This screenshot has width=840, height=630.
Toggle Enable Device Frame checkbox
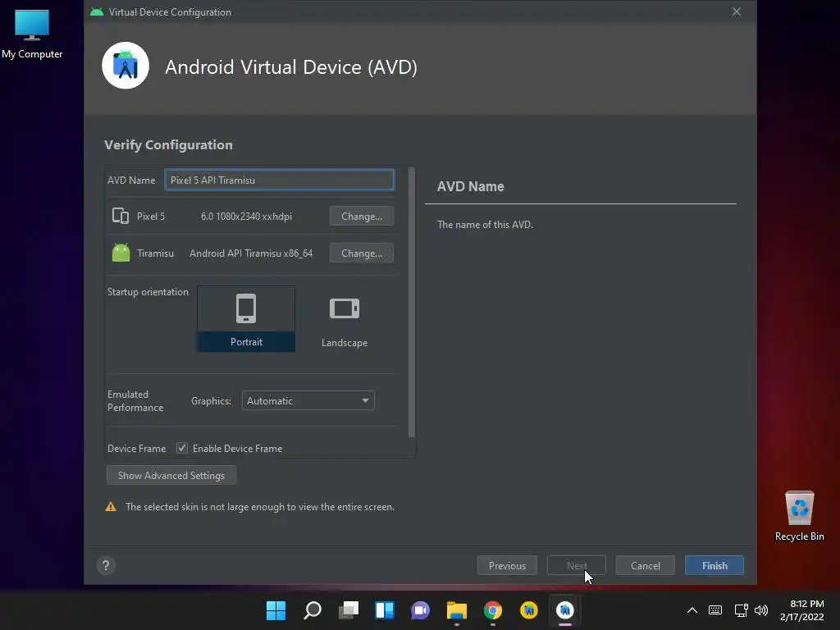click(x=182, y=449)
